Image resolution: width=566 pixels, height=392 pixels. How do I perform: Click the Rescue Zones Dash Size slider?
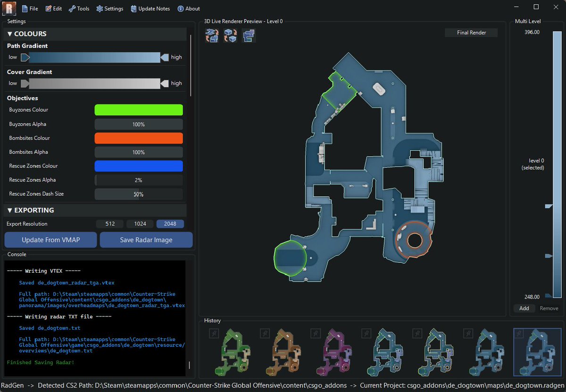[139, 194]
